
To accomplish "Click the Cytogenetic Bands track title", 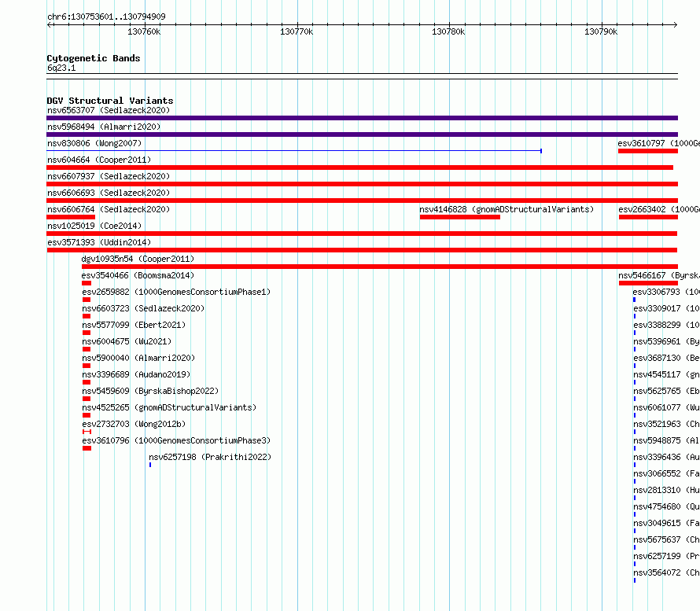I will tap(94, 58).
